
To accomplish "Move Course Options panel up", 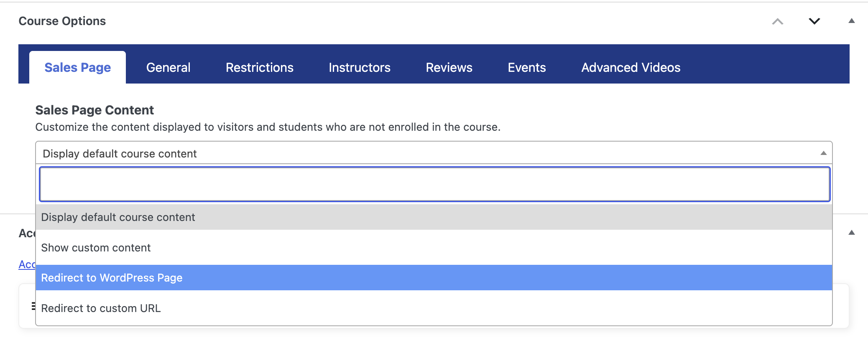I will [x=777, y=21].
